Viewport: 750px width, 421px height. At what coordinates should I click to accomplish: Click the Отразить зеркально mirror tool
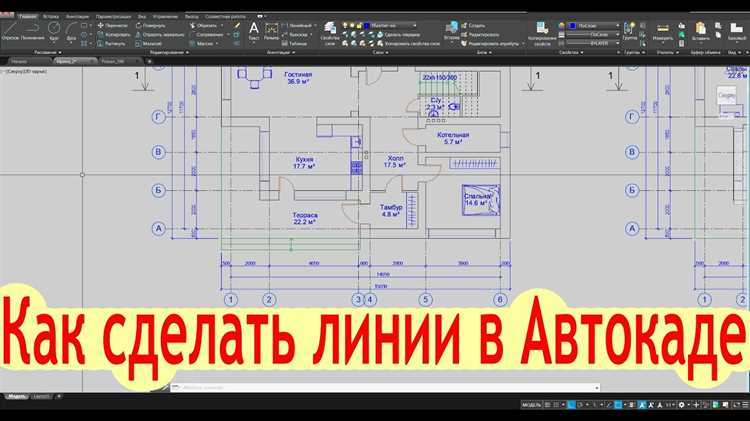click(x=160, y=34)
